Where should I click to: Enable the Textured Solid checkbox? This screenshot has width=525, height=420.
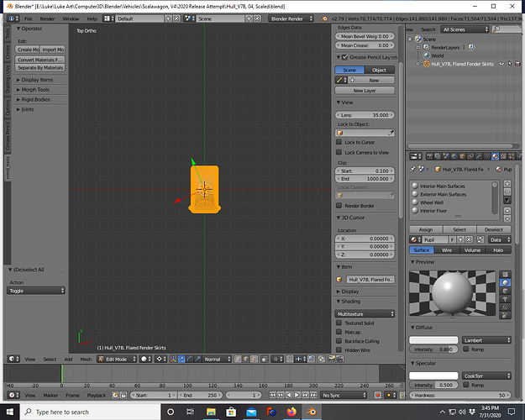tap(339, 323)
